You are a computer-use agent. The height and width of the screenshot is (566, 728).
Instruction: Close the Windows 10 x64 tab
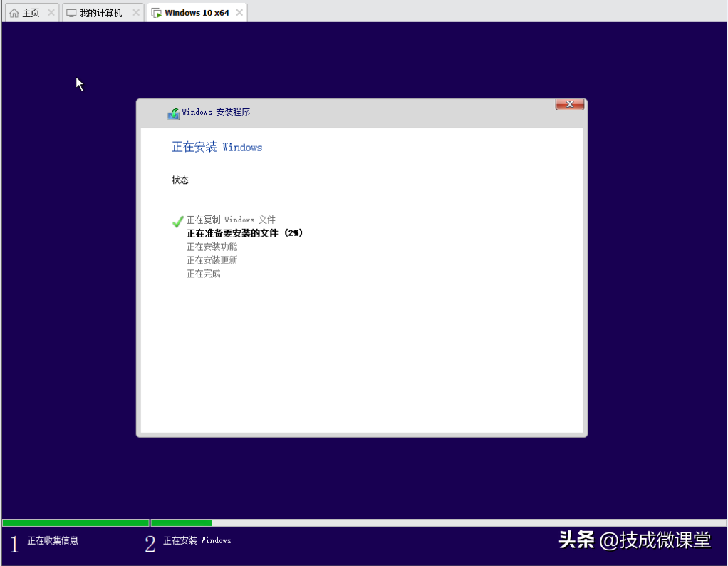coord(239,13)
